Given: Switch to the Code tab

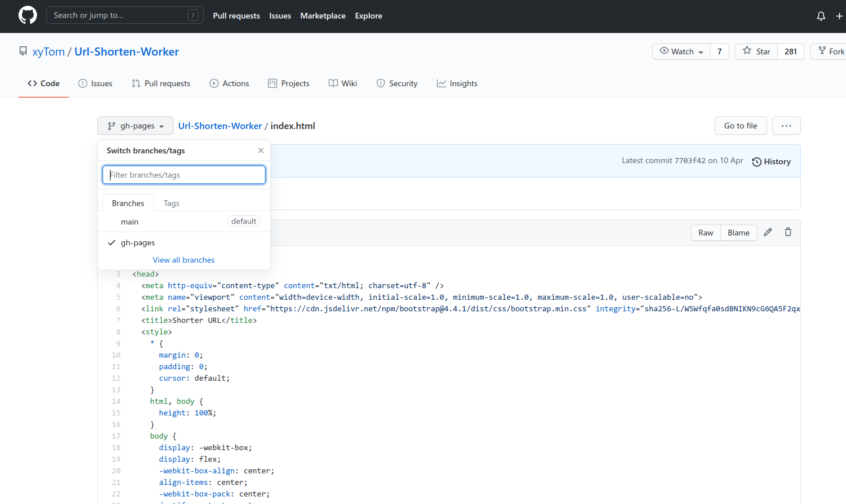Looking at the screenshot, I should pos(43,83).
